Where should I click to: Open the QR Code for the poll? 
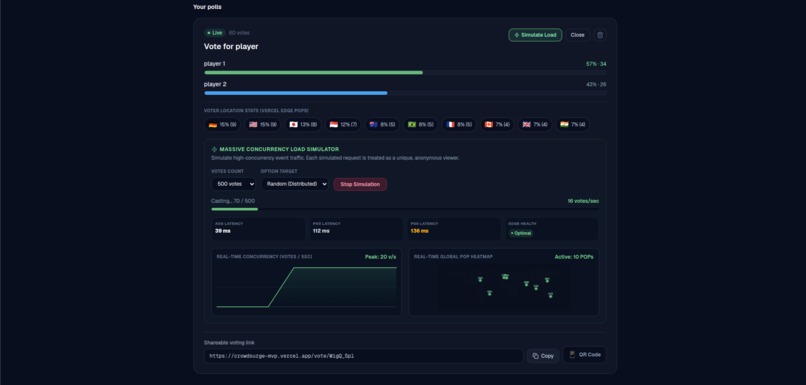tap(584, 355)
